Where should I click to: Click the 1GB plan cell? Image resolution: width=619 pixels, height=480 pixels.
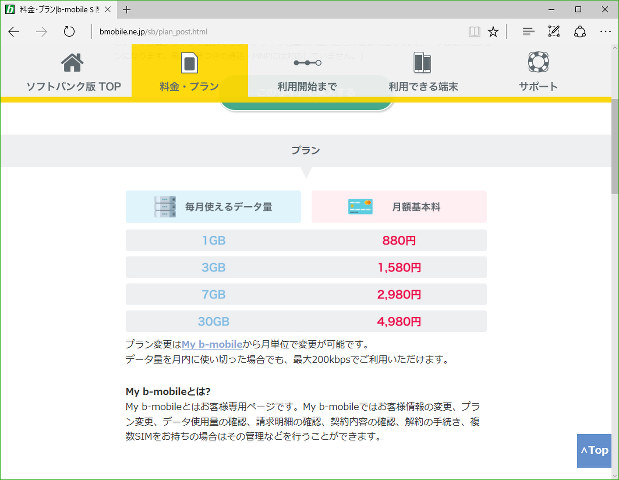[214, 240]
